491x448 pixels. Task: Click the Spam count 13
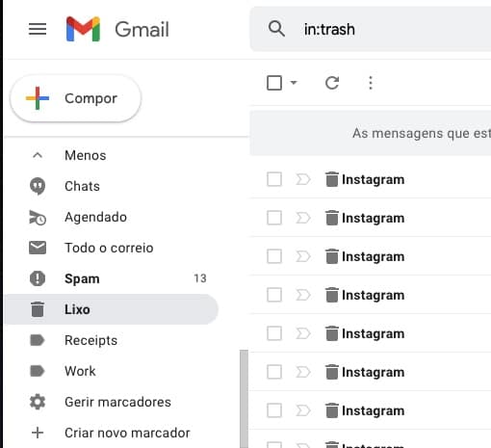click(x=200, y=278)
